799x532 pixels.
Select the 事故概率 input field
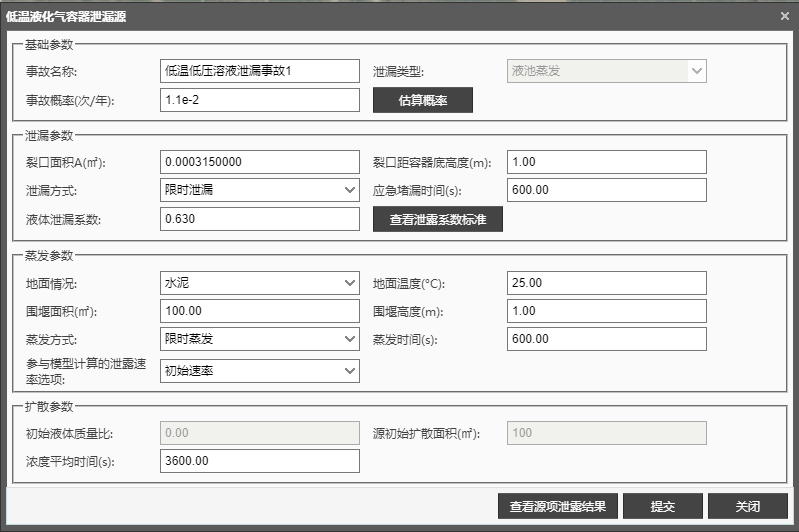point(259,100)
